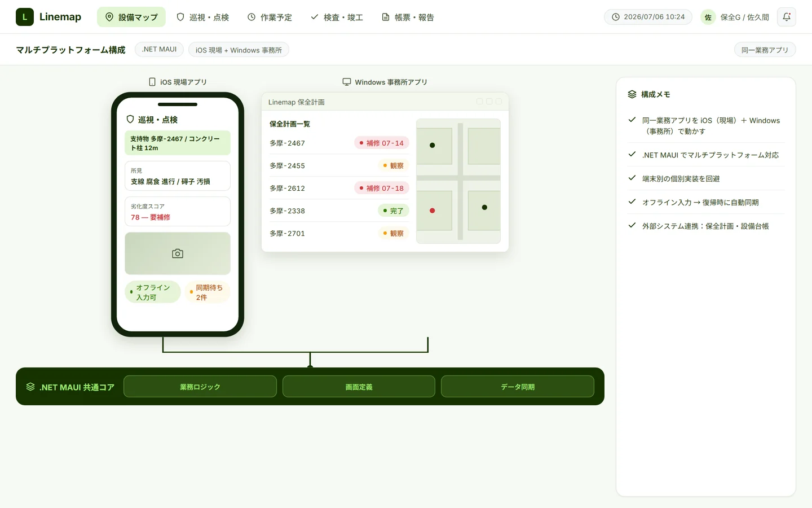Click the マルチプラットフォーム構成 title
This screenshot has width=812, height=508.
coord(70,50)
